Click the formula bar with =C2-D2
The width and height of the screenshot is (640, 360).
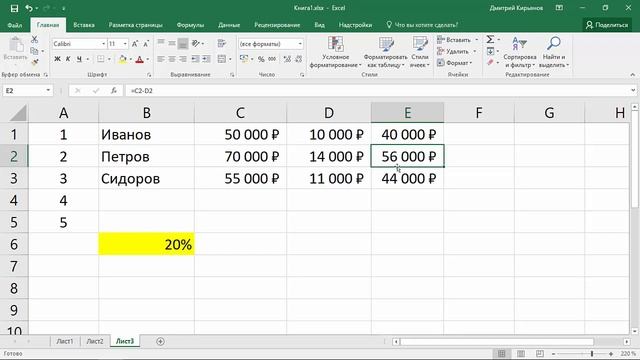click(x=380, y=91)
